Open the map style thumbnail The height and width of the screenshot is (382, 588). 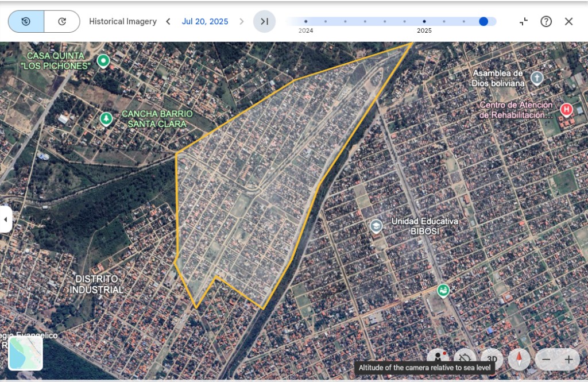click(25, 353)
